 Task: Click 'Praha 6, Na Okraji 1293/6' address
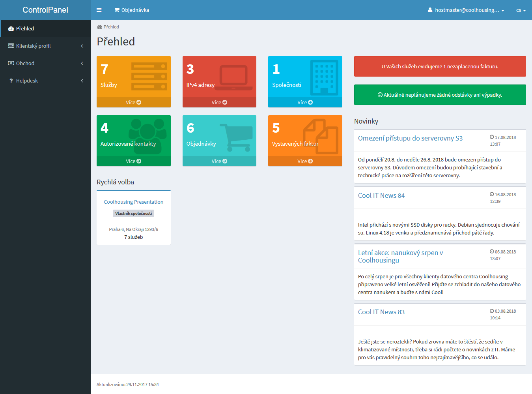[x=134, y=229]
